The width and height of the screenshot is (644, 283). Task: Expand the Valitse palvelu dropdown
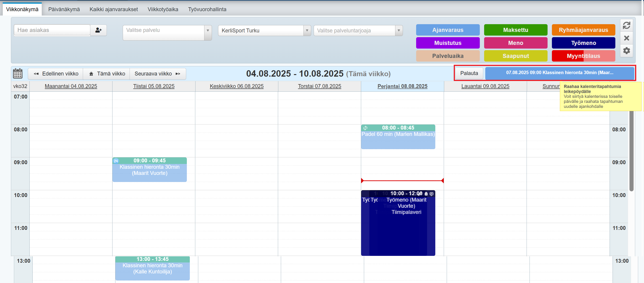pyautogui.click(x=208, y=31)
